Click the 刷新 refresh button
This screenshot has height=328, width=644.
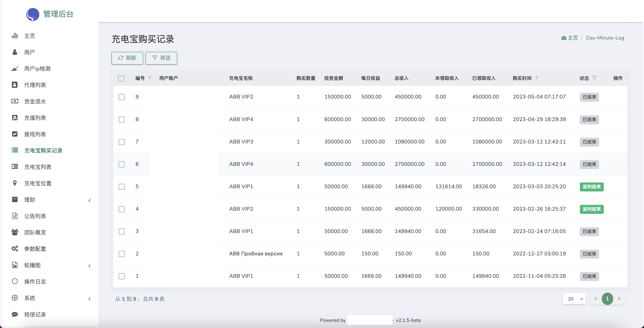[x=127, y=58]
